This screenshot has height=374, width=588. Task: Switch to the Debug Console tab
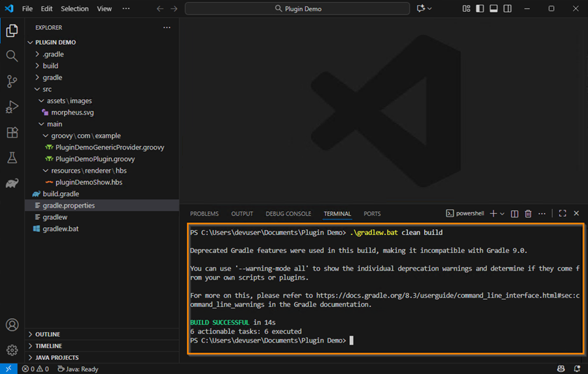[288, 214]
